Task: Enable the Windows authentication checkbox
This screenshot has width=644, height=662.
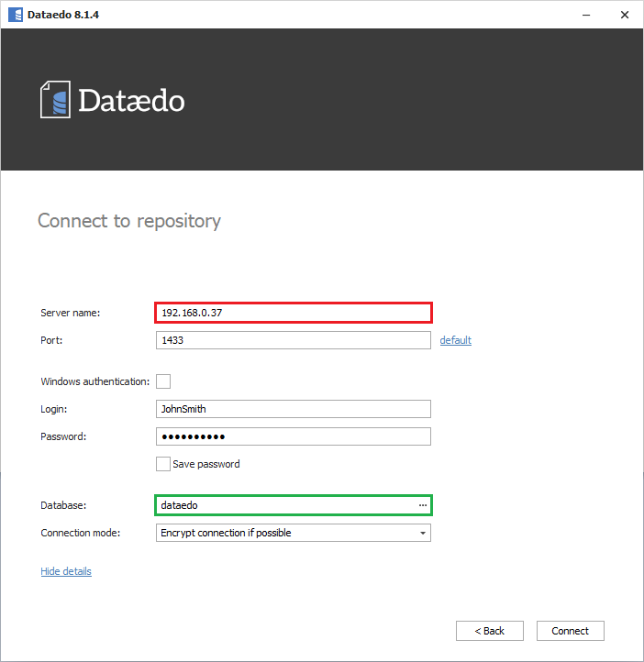Action: tap(163, 381)
